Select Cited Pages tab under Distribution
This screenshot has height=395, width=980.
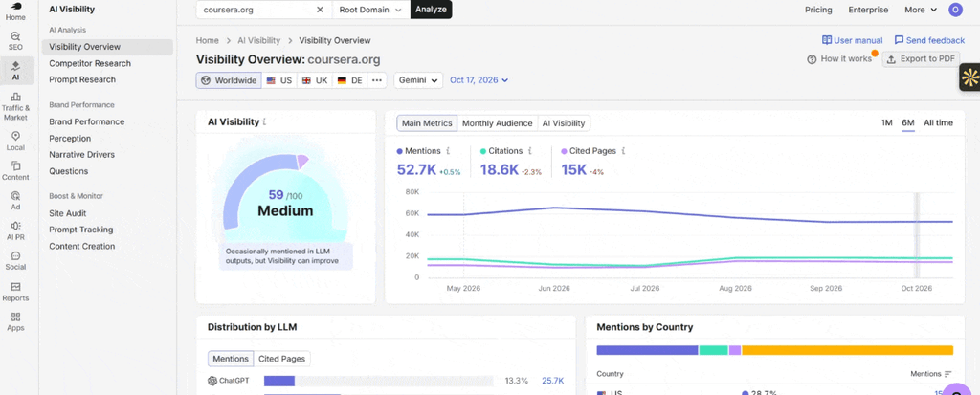click(x=282, y=359)
